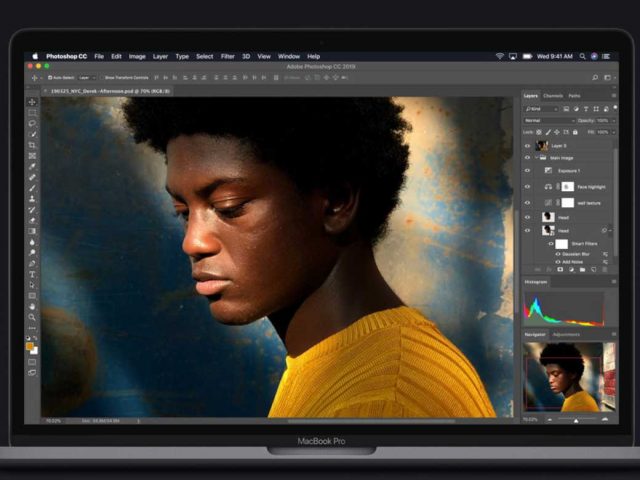Switch to the Adjustments panel tab
This screenshot has height=480, width=640.
(566, 334)
